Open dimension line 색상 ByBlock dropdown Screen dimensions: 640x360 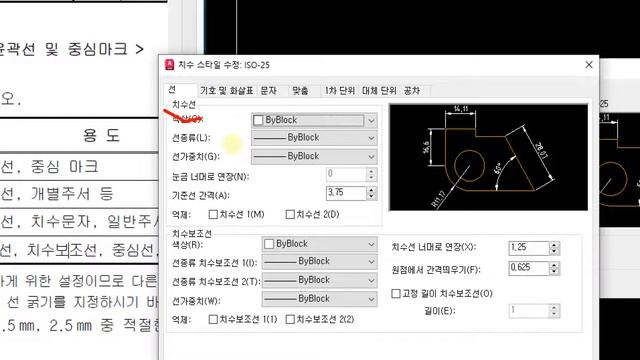click(x=314, y=120)
